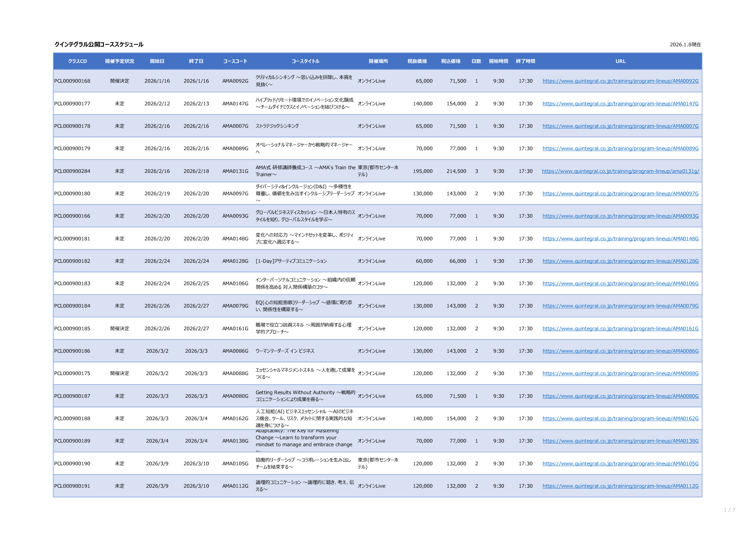Open the AMA0092G program URL link
The width and height of the screenshot is (756, 534).
tap(620, 81)
